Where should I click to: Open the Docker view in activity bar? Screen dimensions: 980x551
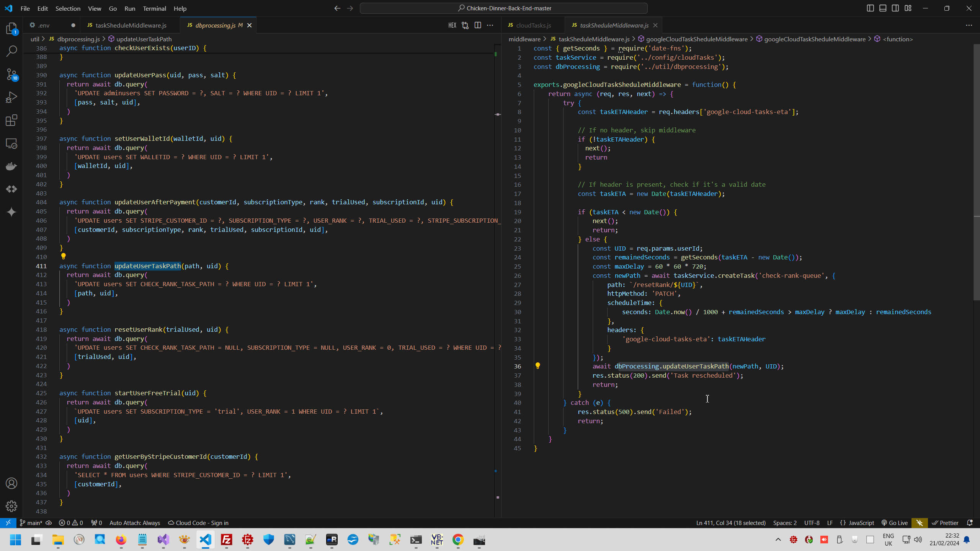pyautogui.click(x=11, y=166)
